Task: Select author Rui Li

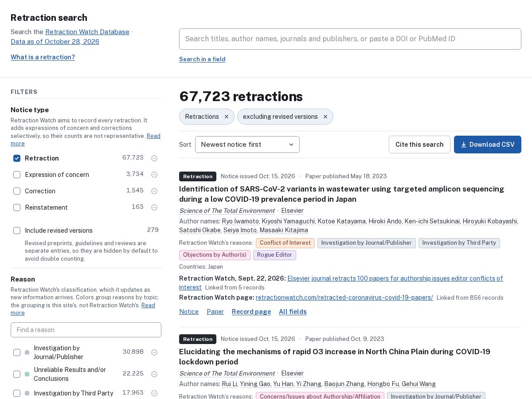Action: pyautogui.click(x=230, y=384)
